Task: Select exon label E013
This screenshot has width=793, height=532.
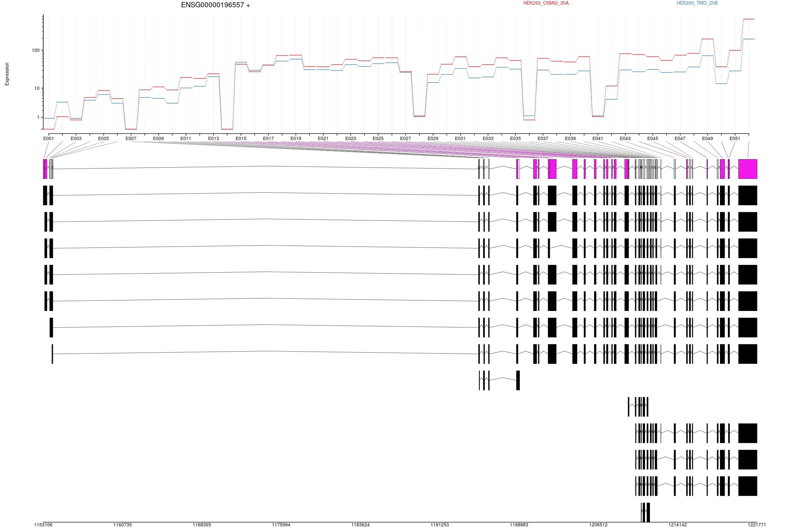Action: tap(213, 139)
